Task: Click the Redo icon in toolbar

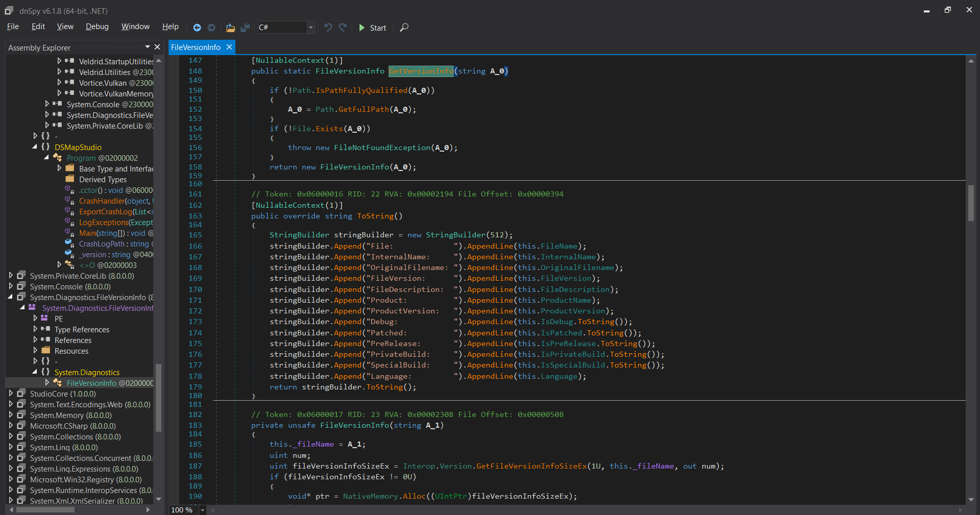Action: tap(343, 28)
